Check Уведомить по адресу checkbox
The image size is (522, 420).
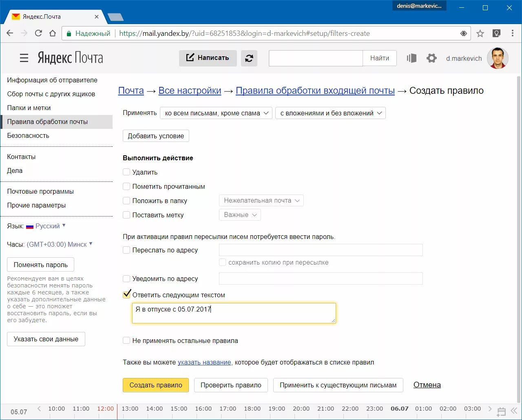click(x=126, y=279)
